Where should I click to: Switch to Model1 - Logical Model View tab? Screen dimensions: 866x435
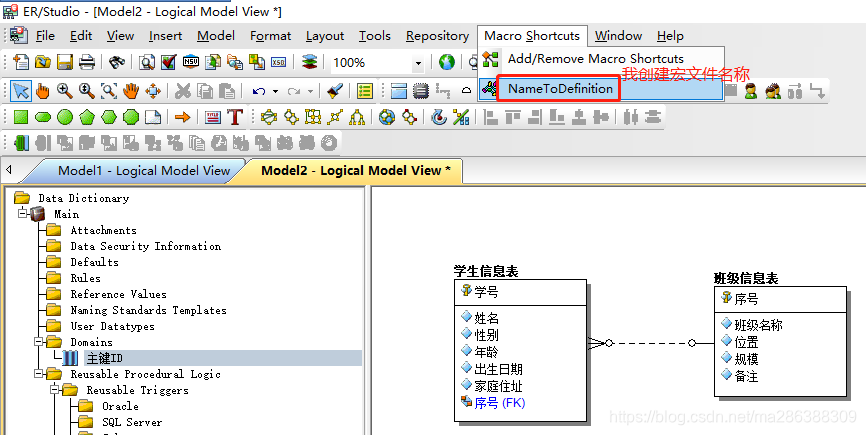tap(144, 171)
